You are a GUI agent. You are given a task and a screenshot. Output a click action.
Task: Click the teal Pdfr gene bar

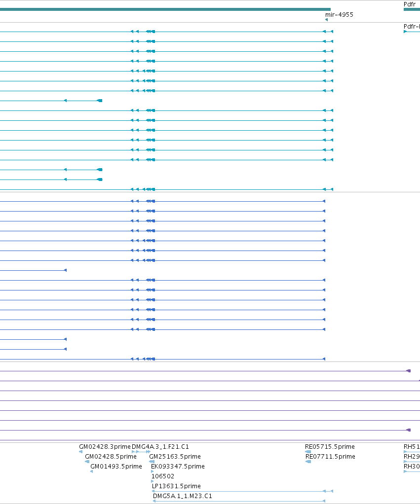[x=412, y=9]
